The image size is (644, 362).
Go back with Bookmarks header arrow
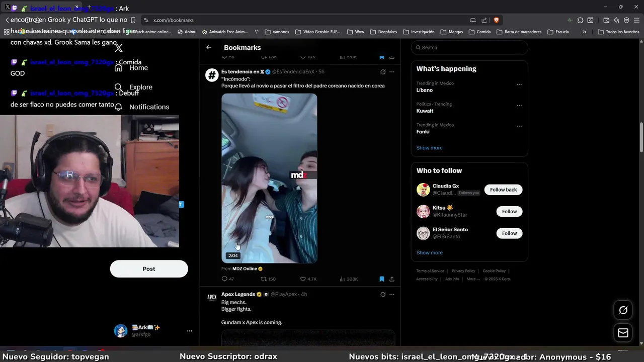[209, 47]
